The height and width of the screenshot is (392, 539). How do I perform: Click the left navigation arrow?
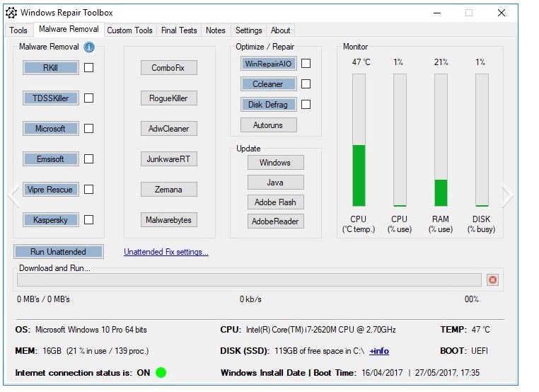tap(14, 196)
